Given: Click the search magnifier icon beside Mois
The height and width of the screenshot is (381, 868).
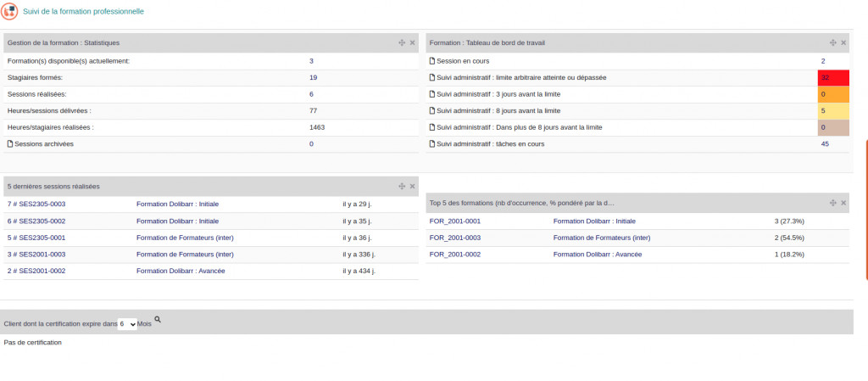Looking at the screenshot, I should click(158, 320).
